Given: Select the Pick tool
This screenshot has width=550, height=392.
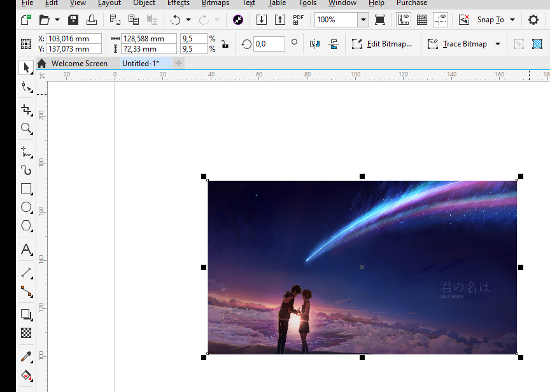Looking at the screenshot, I should point(26,67).
